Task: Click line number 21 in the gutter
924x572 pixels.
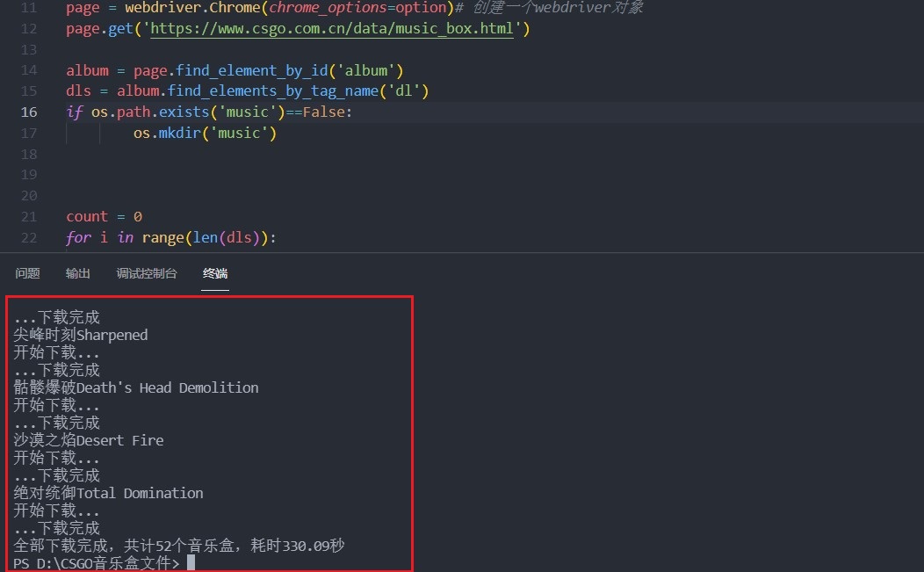Action: click(x=29, y=216)
